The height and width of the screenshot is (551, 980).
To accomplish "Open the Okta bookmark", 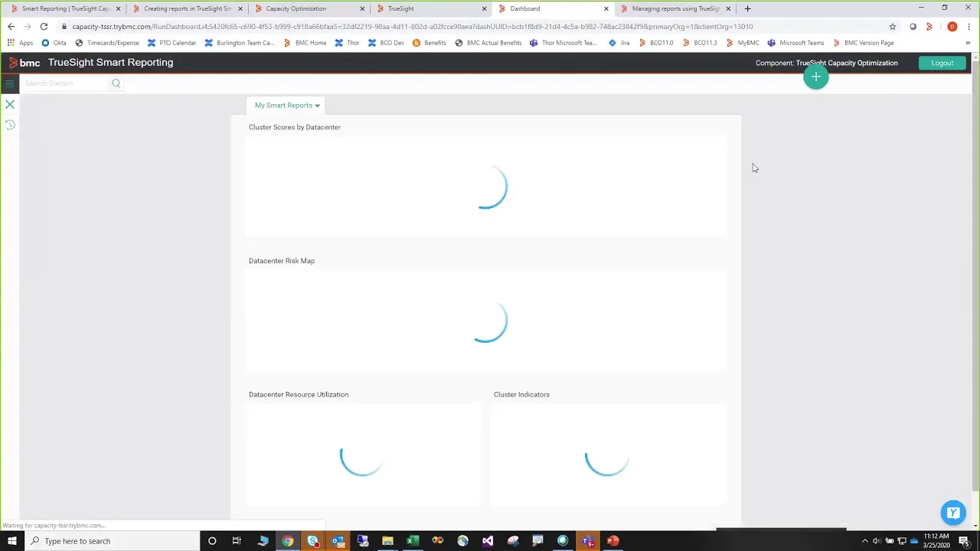I will pos(54,43).
